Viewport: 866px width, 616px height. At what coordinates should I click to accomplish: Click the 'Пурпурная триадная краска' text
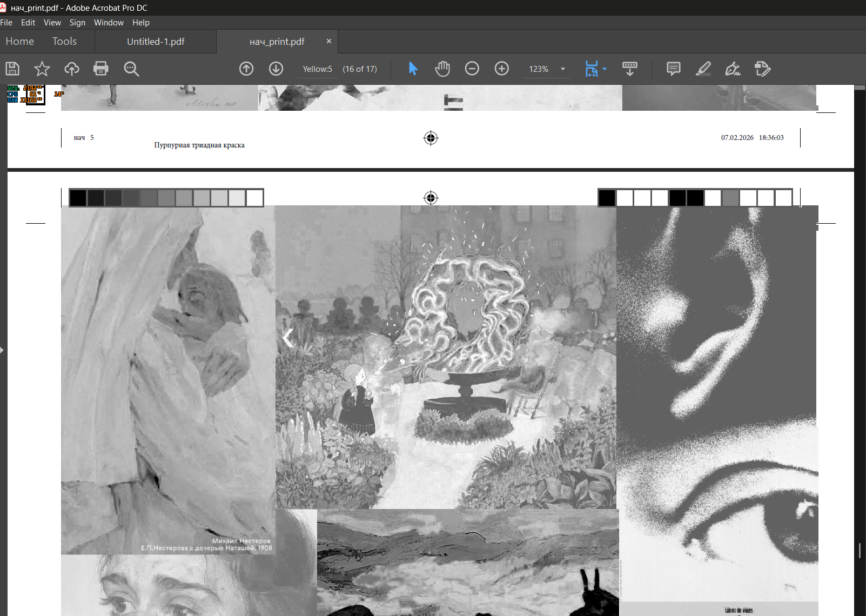point(199,145)
